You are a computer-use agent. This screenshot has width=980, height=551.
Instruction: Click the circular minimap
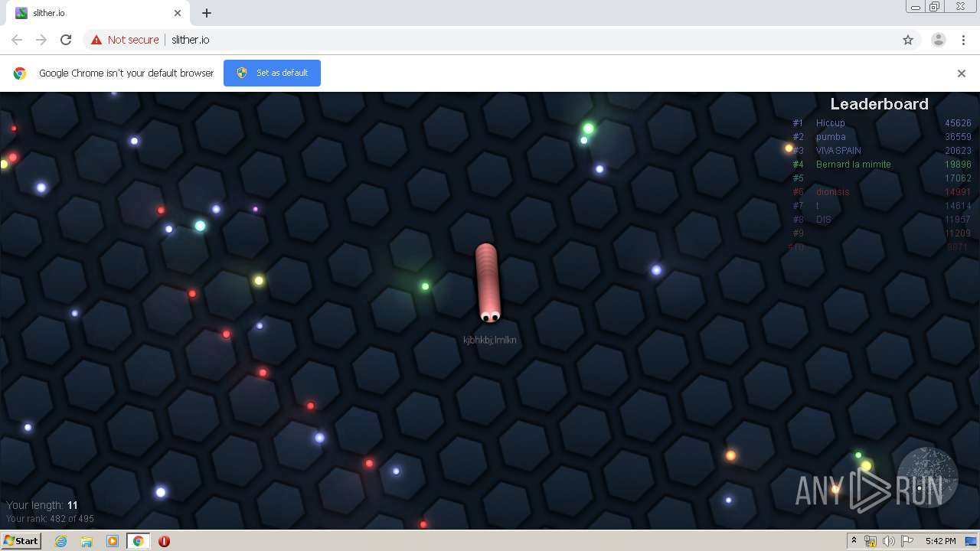pyautogui.click(x=927, y=478)
